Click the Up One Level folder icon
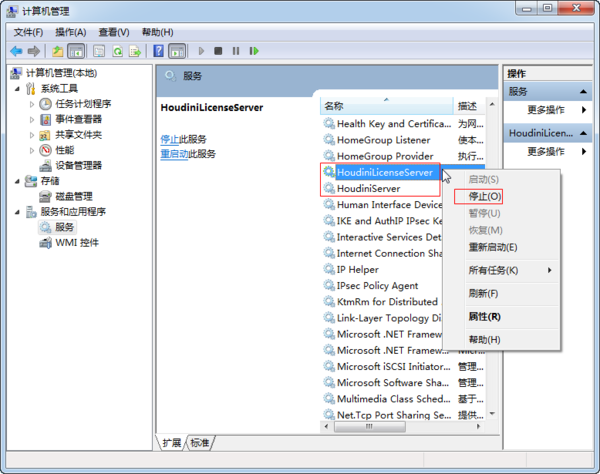 click(58, 51)
